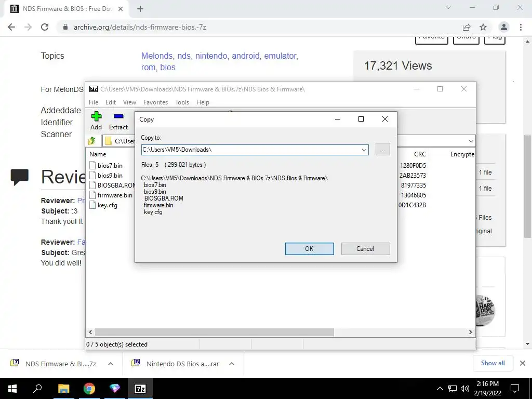
Task: Click the Chrome address bar URL
Action: (140, 27)
